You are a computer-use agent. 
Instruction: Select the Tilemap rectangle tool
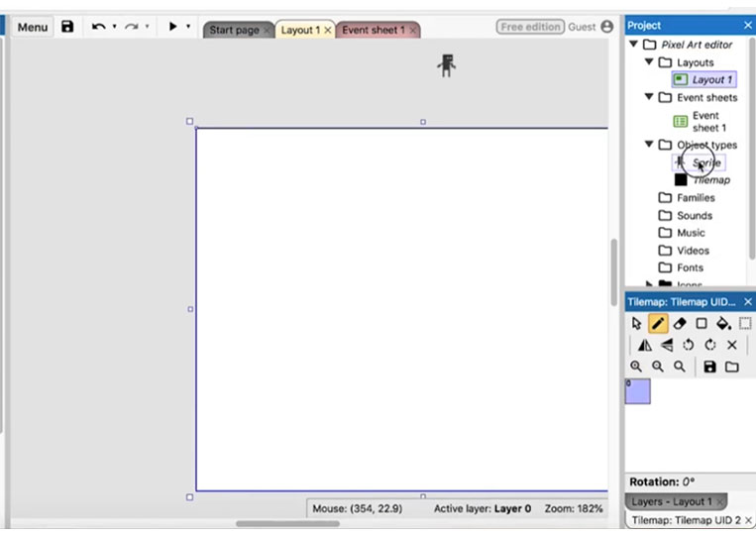(702, 323)
